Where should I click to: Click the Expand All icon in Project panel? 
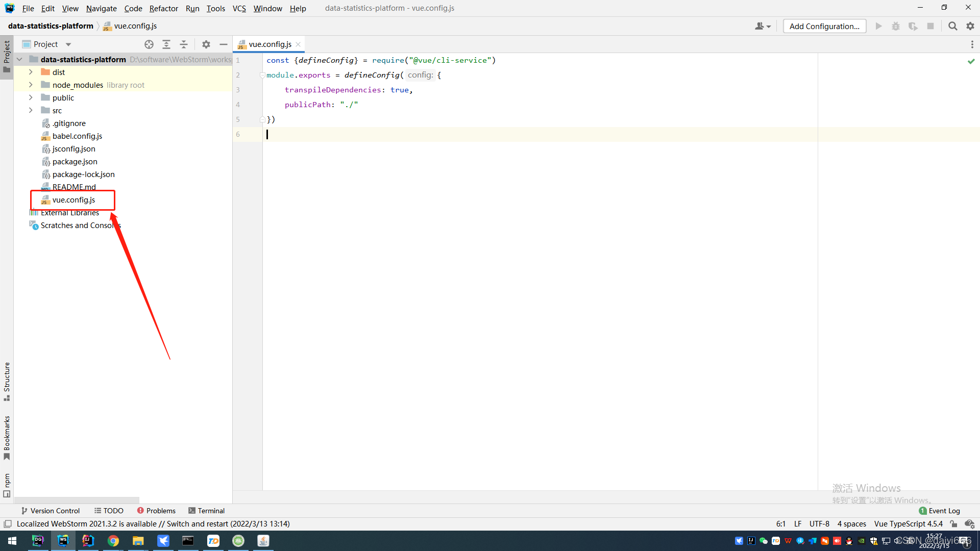(166, 44)
